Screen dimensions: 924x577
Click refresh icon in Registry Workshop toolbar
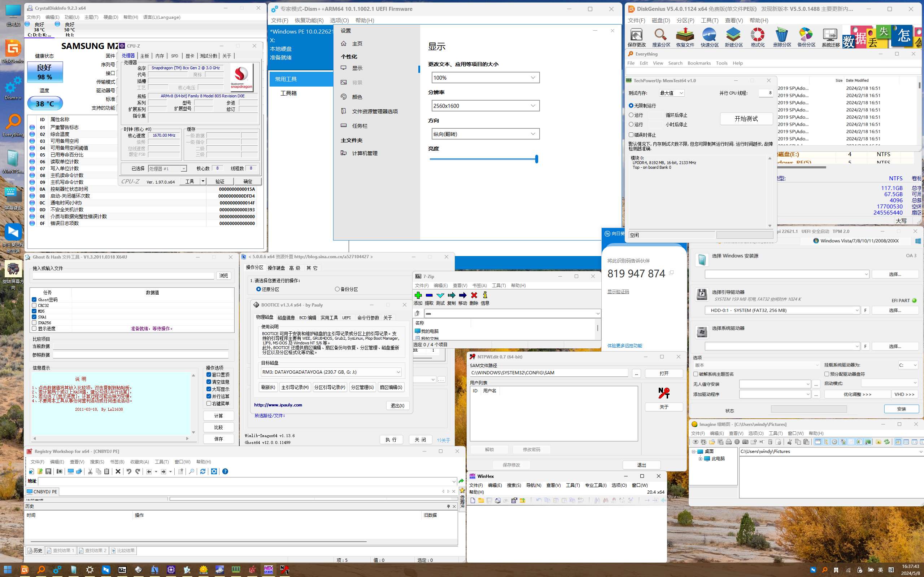[203, 471]
